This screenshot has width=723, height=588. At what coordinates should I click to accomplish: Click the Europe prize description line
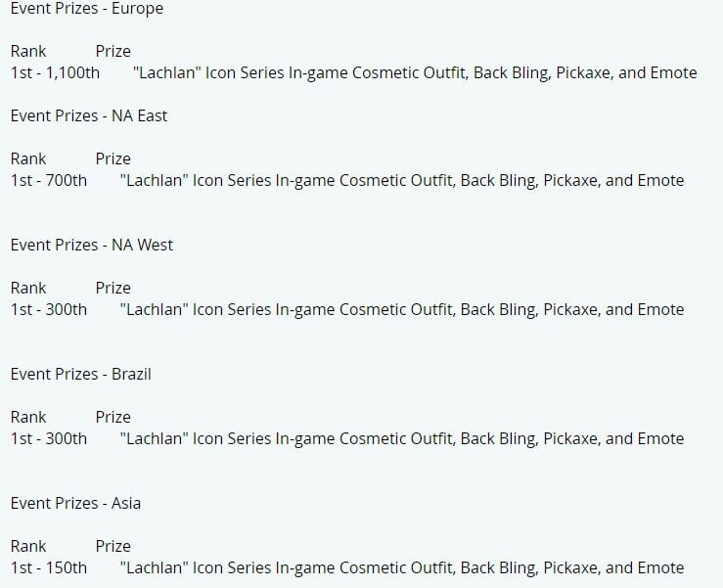click(x=415, y=72)
